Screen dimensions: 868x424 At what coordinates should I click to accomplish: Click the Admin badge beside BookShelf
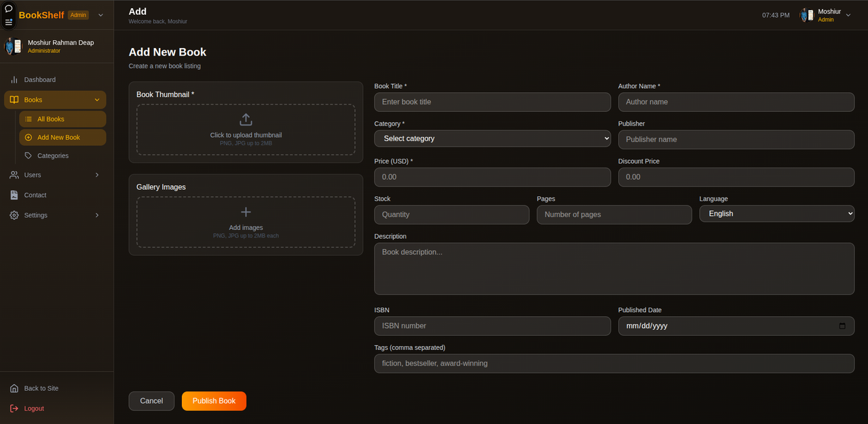coord(78,15)
